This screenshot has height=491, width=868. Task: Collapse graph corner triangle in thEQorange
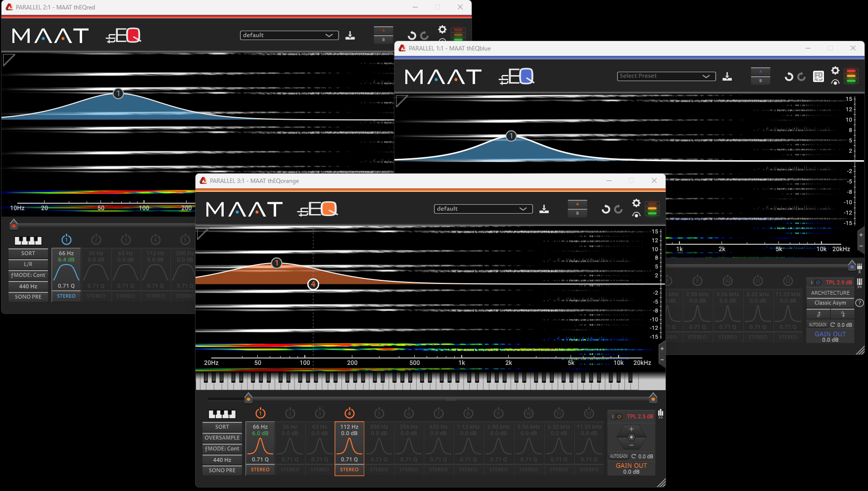tap(202, 233)
